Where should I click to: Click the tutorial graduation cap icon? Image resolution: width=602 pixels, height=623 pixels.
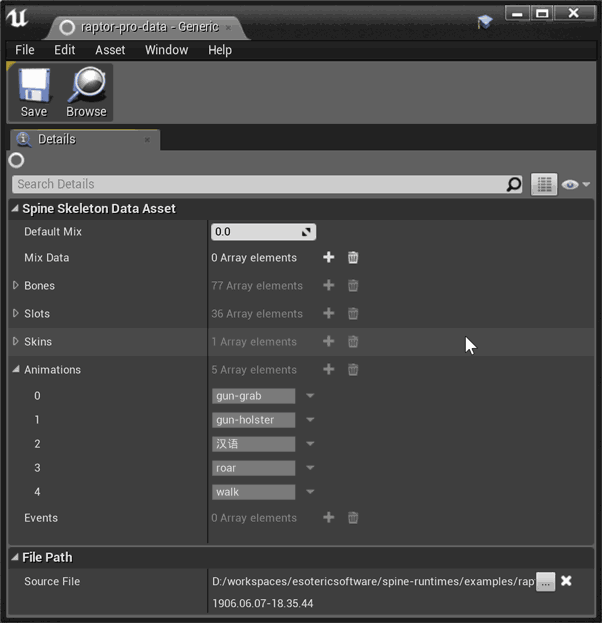coord(485,20)
